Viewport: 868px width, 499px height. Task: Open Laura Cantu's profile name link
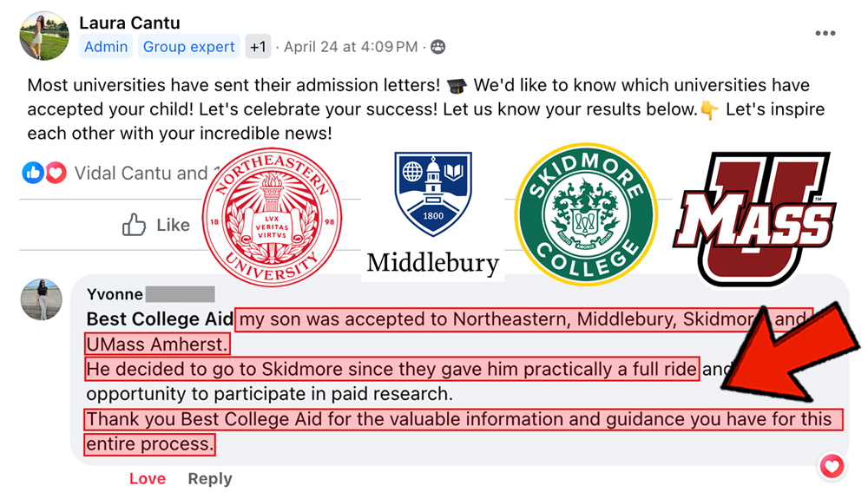point(129,22)
